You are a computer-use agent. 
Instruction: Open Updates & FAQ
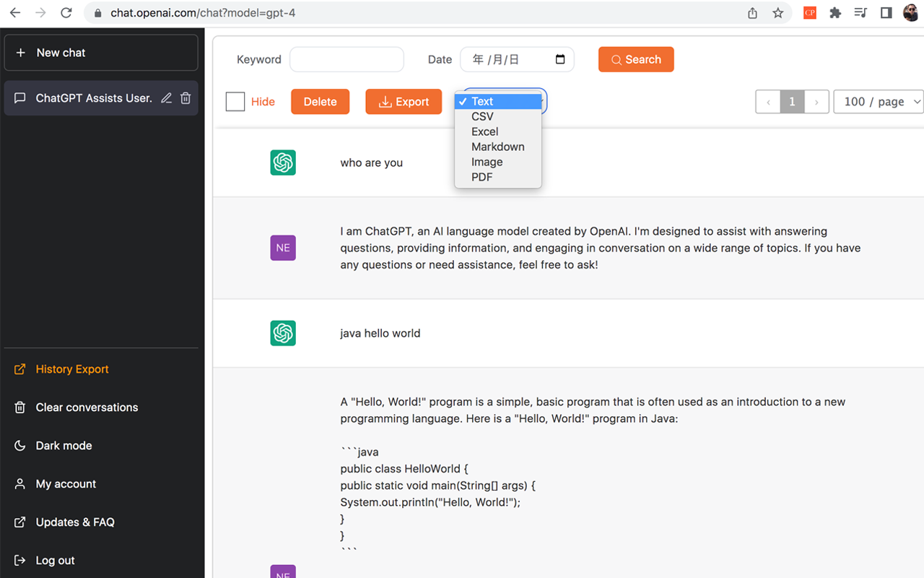pos(75,522)
